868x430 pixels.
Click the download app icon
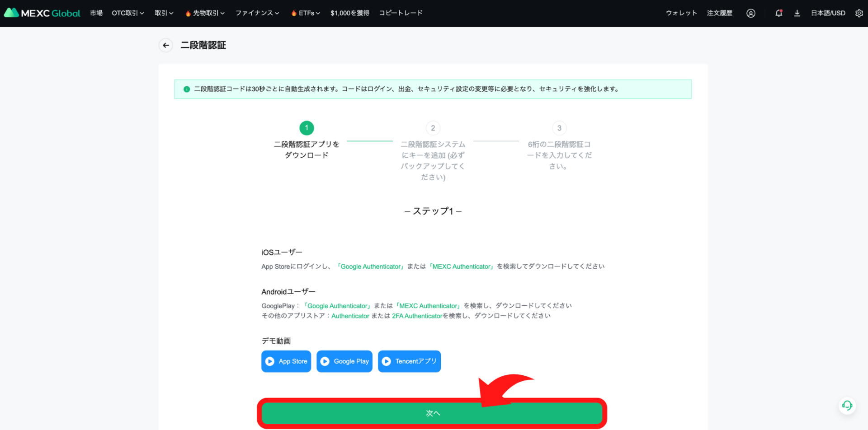click(797, 13)
